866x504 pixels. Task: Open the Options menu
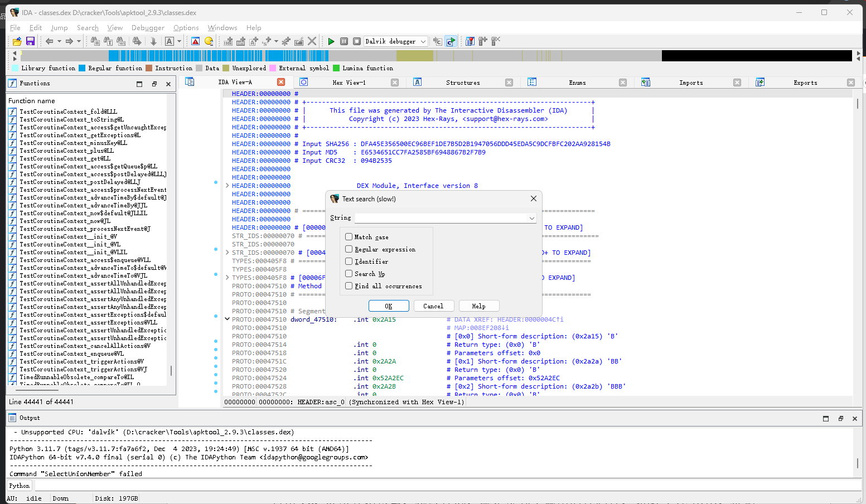(x=186, y=28)
